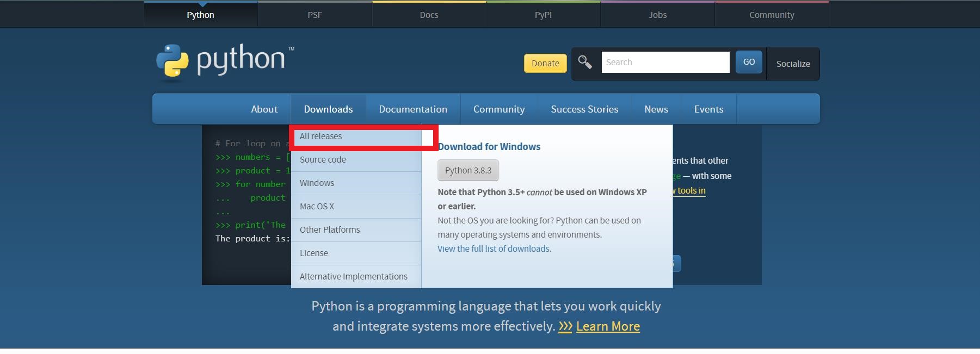This screenshot has height=354, width=980.
Task: Click the magnifying glass search icon
Action: 585,62
